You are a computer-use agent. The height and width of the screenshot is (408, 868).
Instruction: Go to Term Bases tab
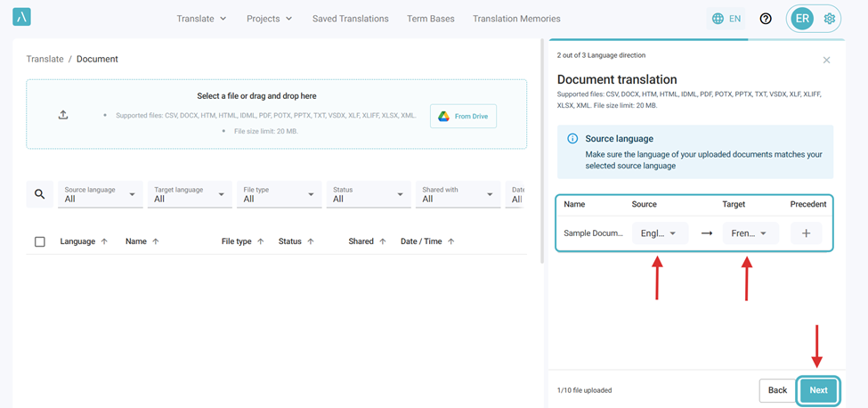[430, 19]
